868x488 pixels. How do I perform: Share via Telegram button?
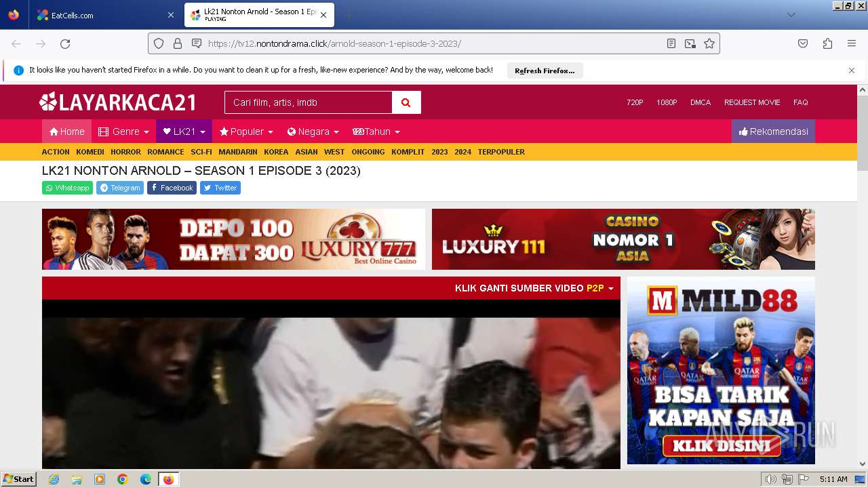pyautogui.click(x=120, y=188)
